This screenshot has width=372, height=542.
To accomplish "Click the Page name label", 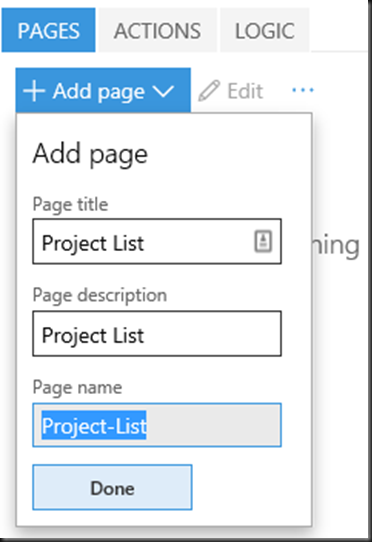I will click(77, 387).
